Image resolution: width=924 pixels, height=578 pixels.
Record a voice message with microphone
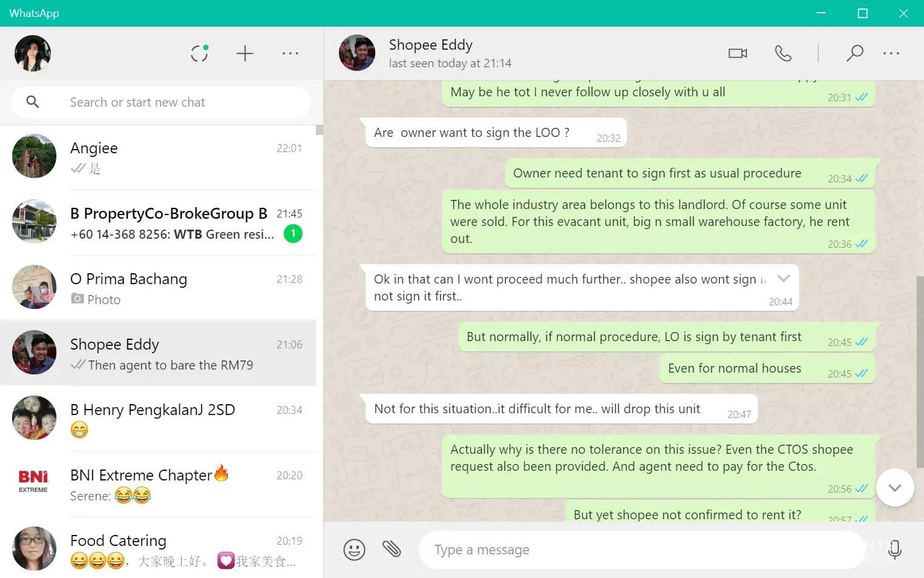895,550
